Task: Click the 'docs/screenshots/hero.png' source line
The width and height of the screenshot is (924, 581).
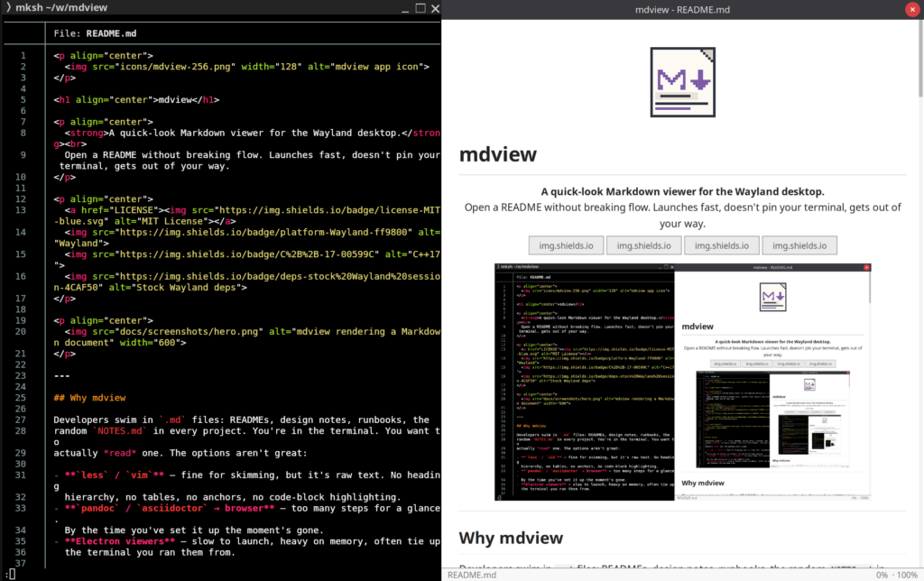Action: (x=247, y=337)
